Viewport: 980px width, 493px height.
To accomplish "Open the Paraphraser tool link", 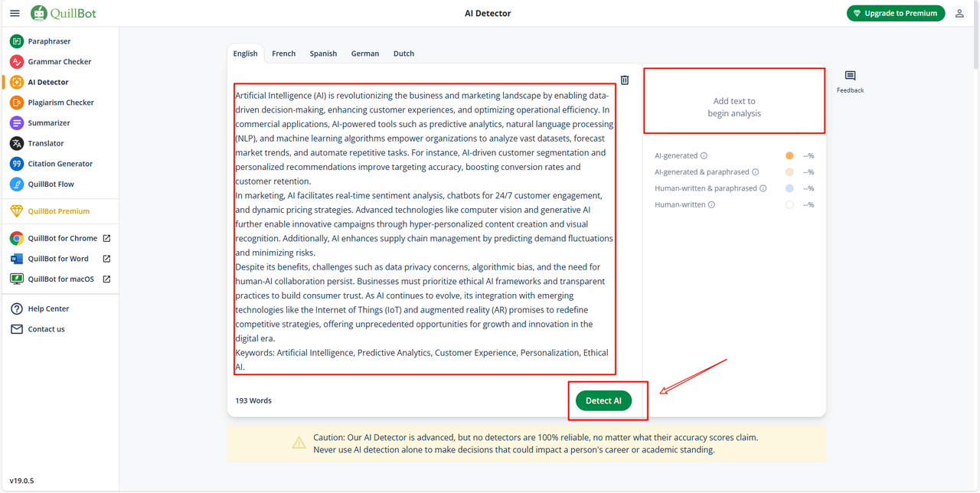I will pyautogui.click(x=49, y=41).
